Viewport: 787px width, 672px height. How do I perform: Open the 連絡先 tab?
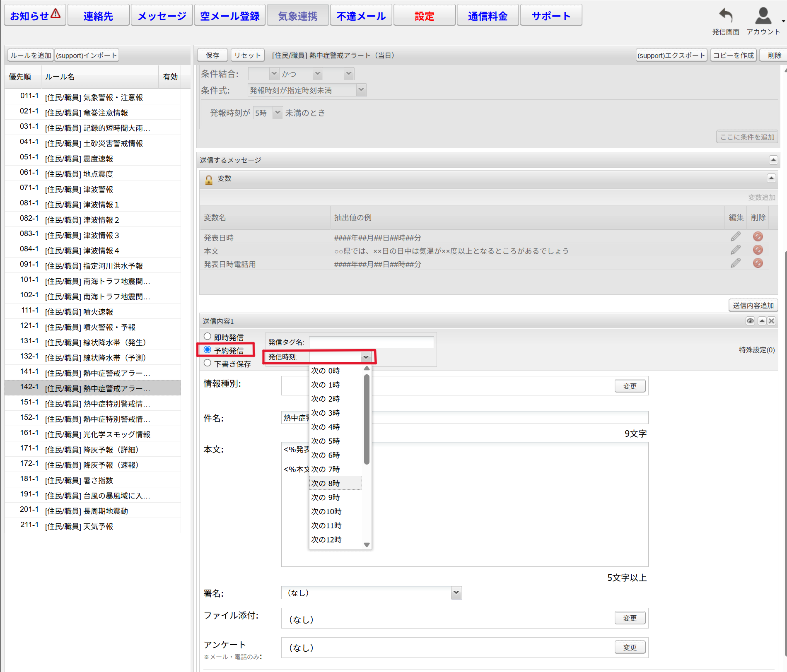[98, 16]
